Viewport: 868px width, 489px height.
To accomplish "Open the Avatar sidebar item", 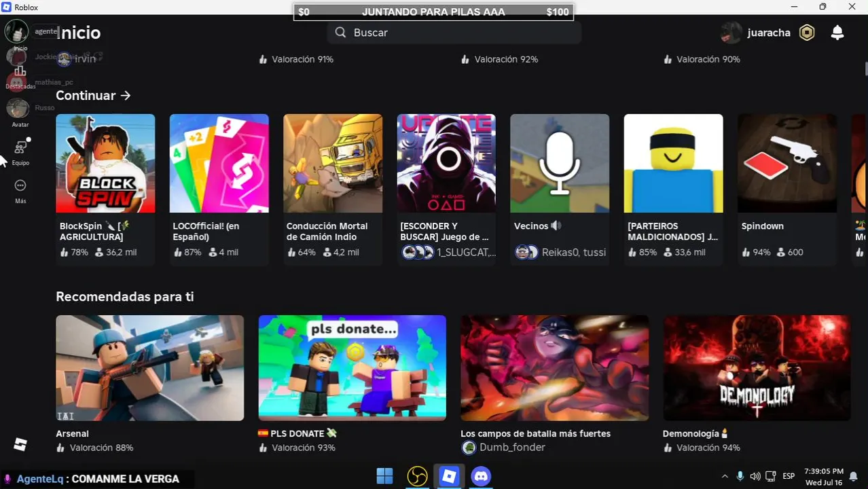I will 20,113.
